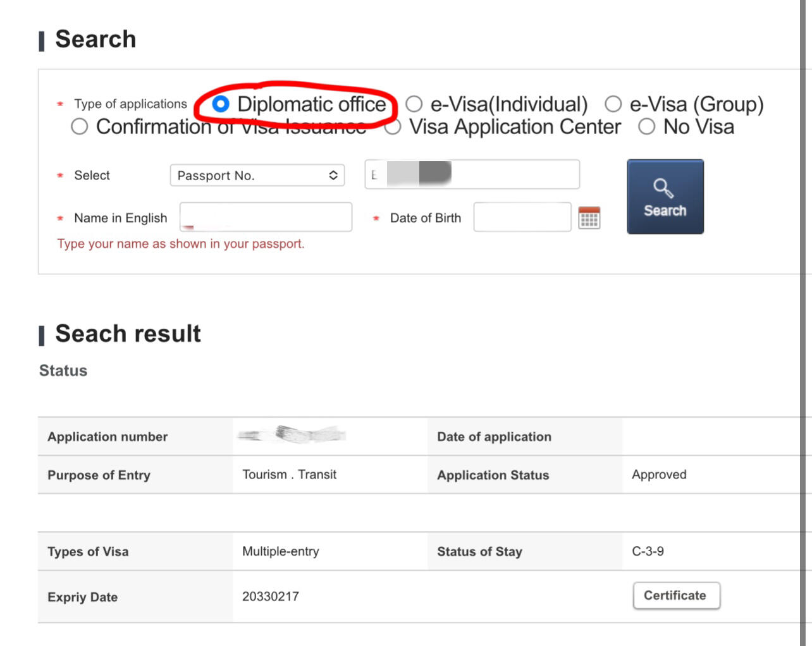812x646 pixels.
Task: Click the Date of application label
Action: (494, 437)
